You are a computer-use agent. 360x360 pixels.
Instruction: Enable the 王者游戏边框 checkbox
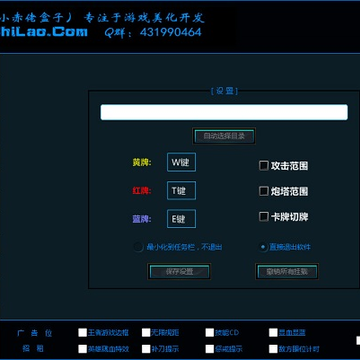point(82,332)
